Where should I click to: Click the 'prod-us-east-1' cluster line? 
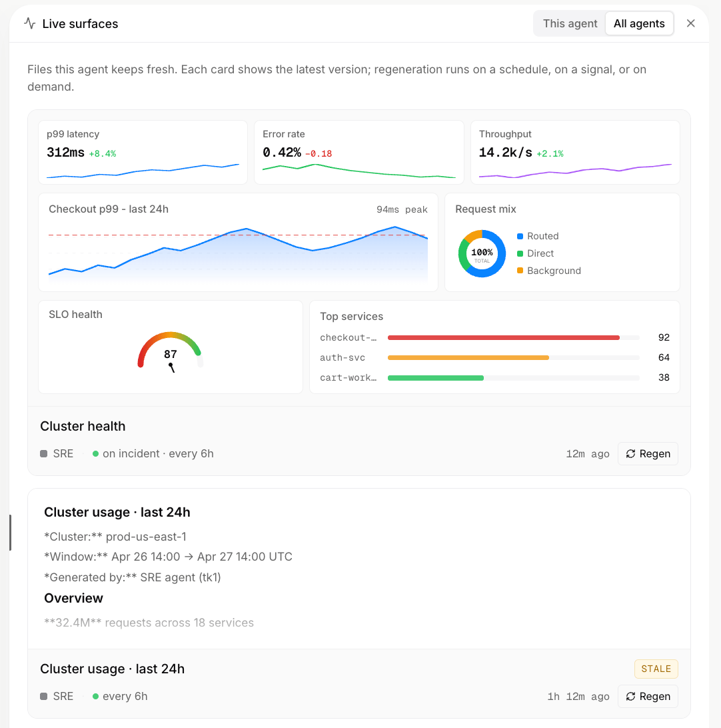click(x=115, y=537)
